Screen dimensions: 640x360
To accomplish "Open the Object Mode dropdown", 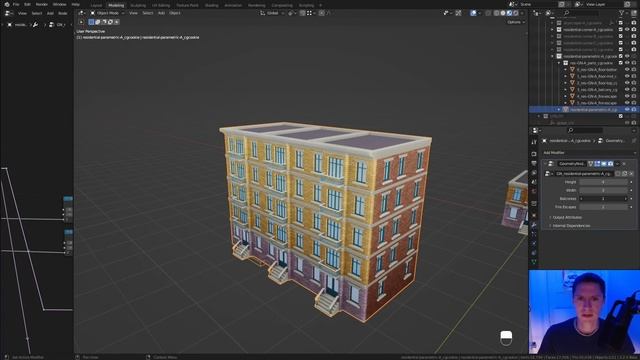I will click(x=107, y=13).
